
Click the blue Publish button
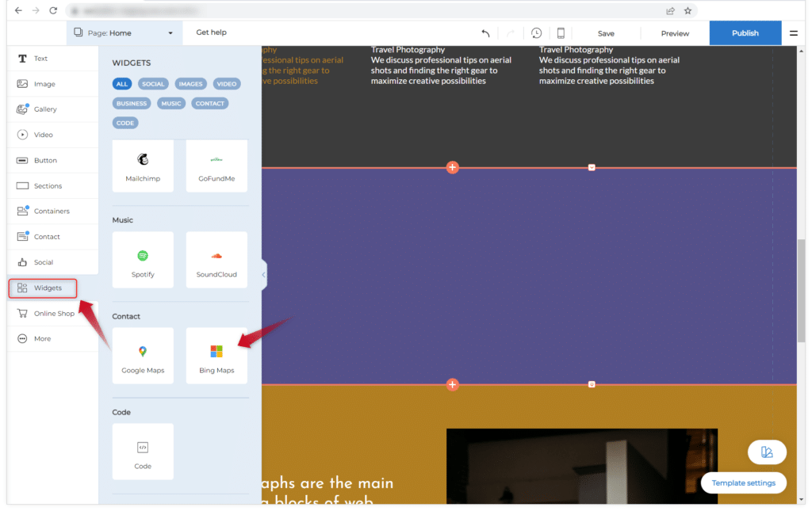tap(745, 33)
